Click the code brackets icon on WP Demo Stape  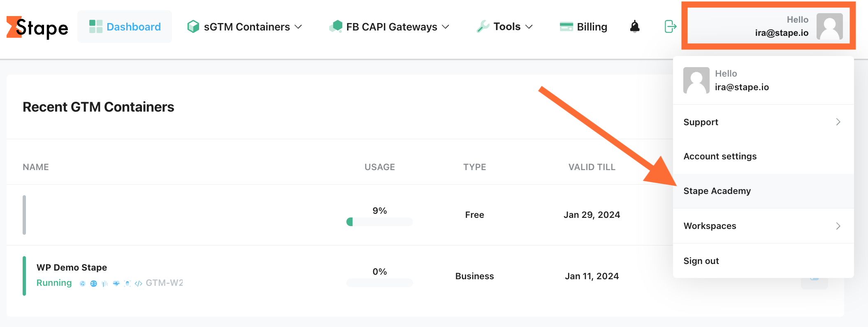138,283
